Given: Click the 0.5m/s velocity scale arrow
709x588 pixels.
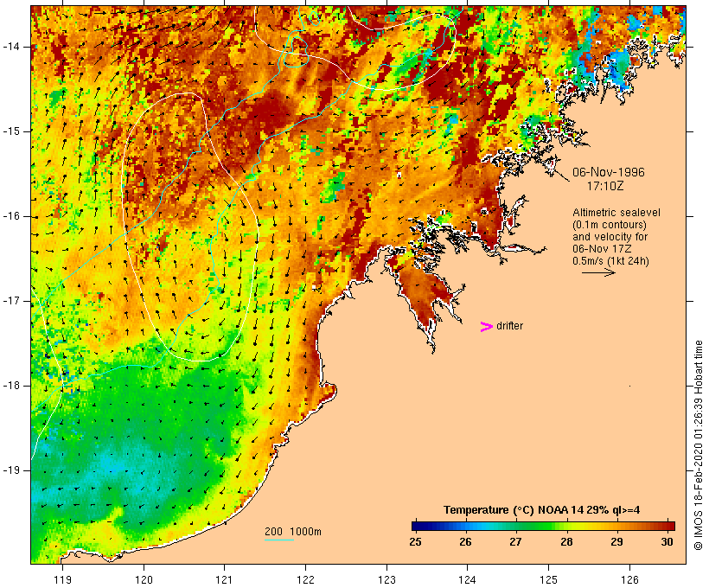Looking at the screenshot, I should pos(598,272).
